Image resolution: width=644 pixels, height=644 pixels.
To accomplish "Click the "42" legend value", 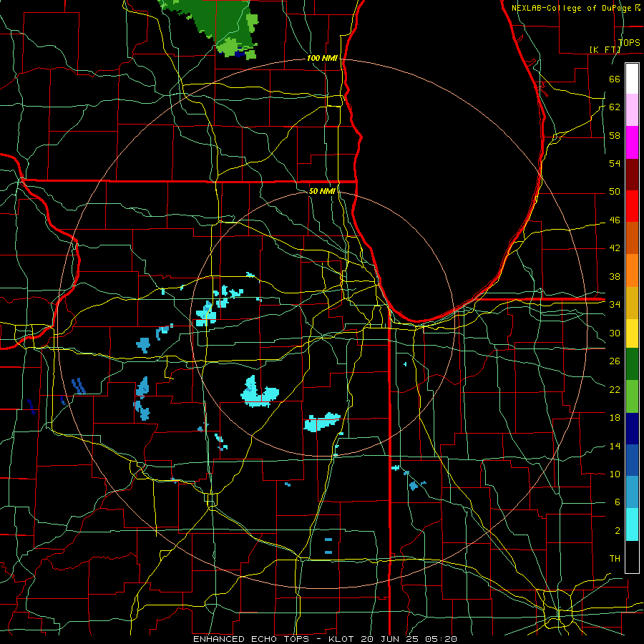I will click(x=615, y=248).
